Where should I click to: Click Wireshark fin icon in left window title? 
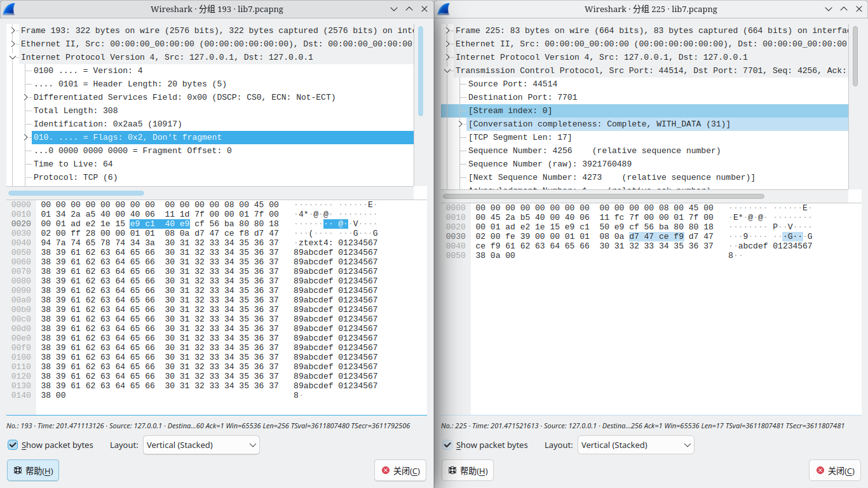click(x=9, y=9)
